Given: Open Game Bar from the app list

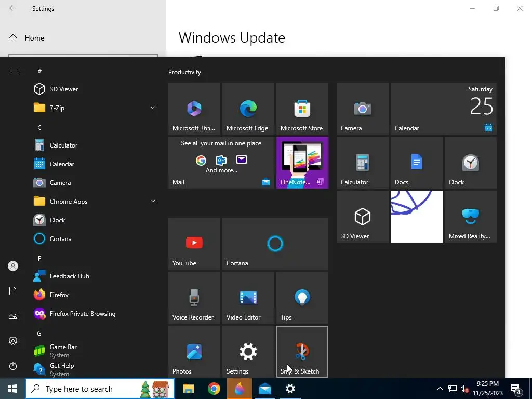Looking at the screenshot, I should [x=96, y=351].
